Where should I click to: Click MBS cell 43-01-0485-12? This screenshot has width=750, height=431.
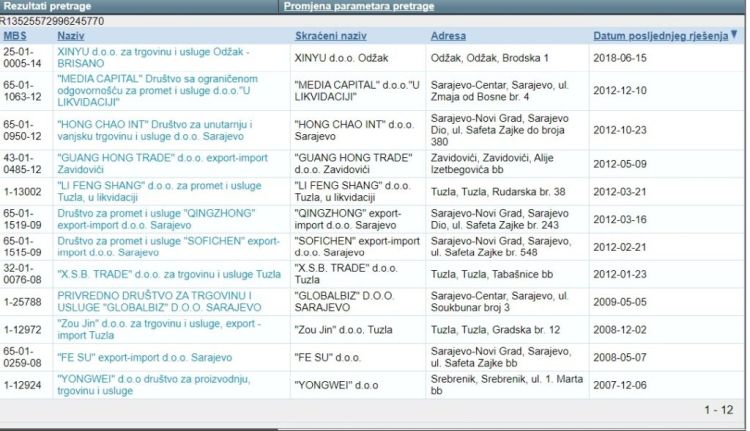coord(22,164)
